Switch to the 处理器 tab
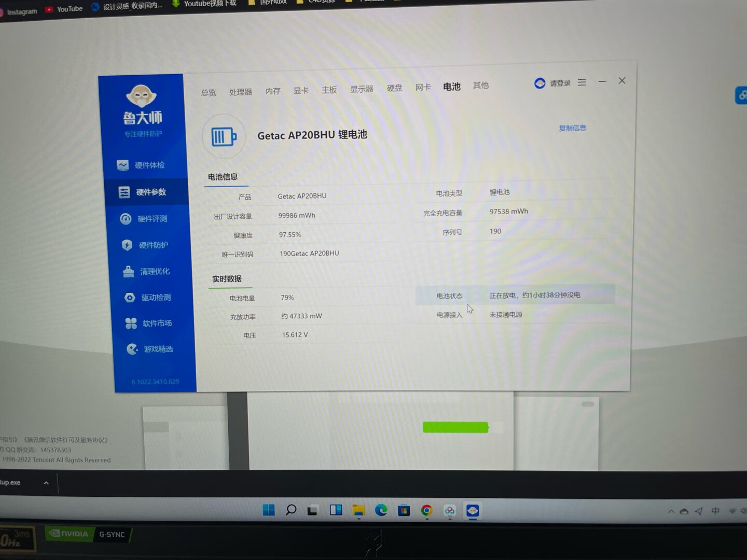This screenshot has width=747, height=560. [241, 92]
